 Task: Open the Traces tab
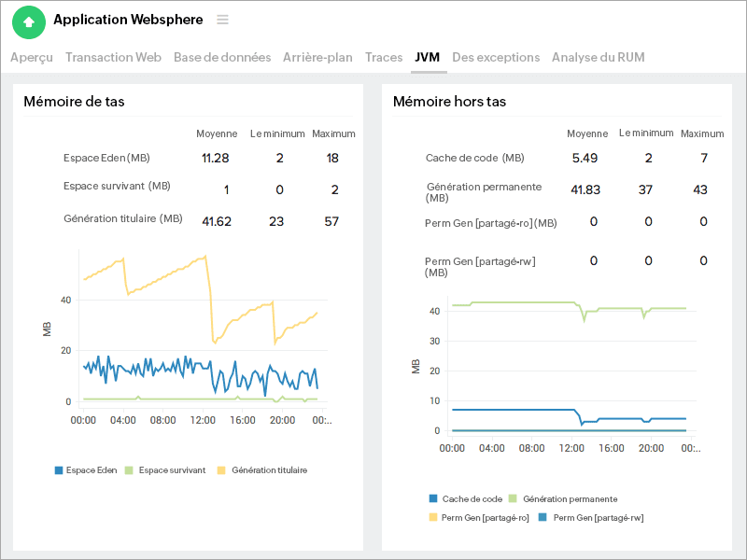coord(384,57)
